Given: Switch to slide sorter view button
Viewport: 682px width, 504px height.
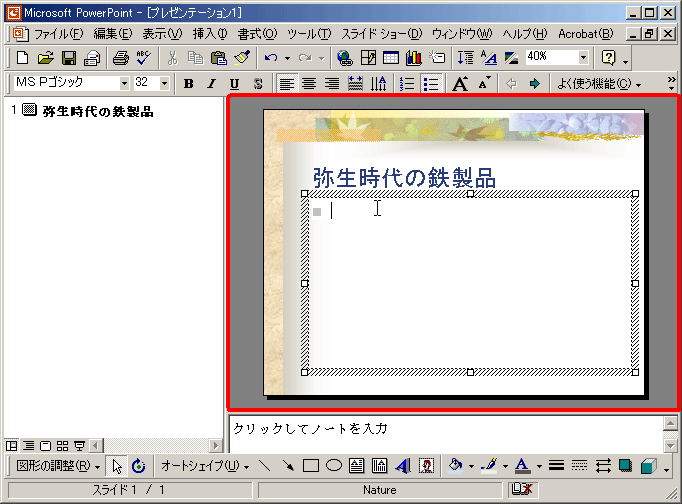Looking at the screenshot, I should pos(62,446).
